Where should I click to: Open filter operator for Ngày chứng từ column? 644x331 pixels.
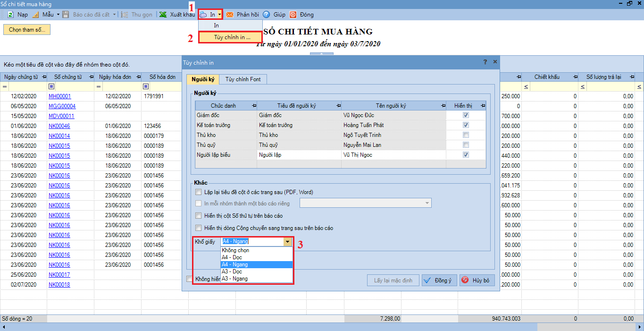(5, 86)
